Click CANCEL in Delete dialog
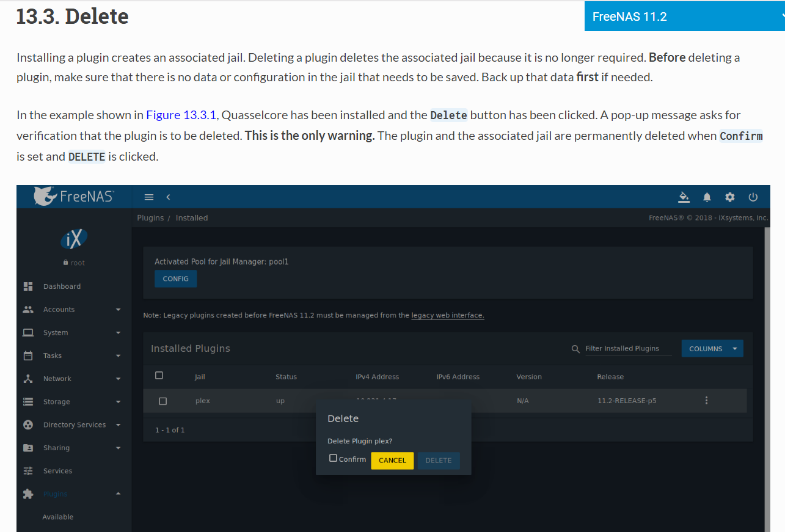 point(392,461)
